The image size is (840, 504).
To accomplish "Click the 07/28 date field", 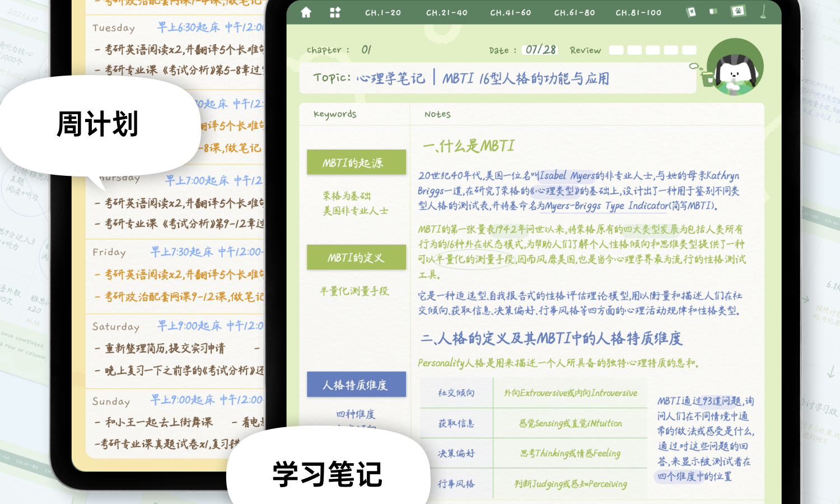I will (x=539, y=50).
